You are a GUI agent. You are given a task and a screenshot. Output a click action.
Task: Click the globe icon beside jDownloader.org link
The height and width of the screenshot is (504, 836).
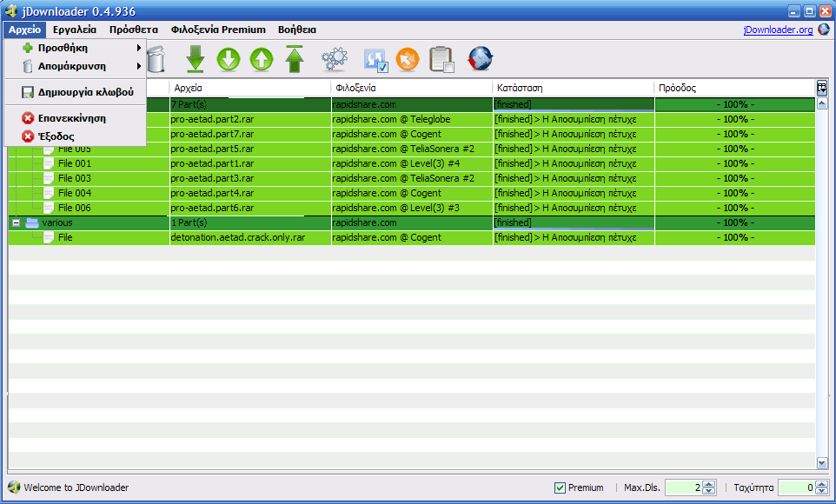(824, 30)
